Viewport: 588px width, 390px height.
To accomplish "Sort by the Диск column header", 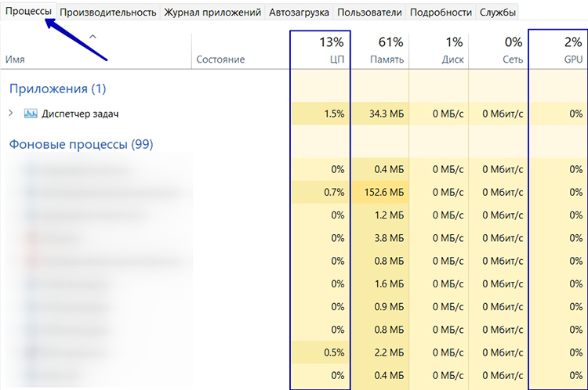I will point(439,50).
